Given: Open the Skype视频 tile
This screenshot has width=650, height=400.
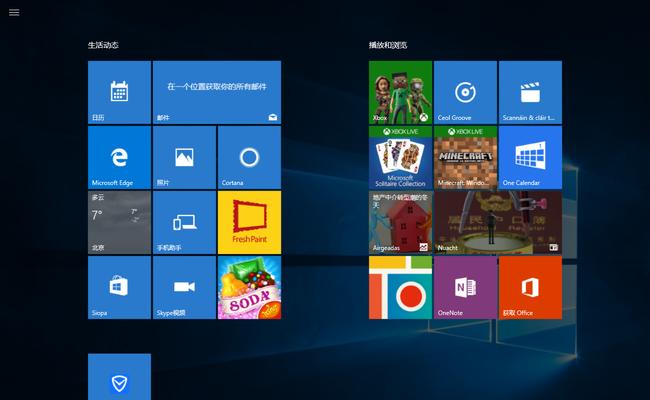Looking at the screenshot, I should point(184,288).
